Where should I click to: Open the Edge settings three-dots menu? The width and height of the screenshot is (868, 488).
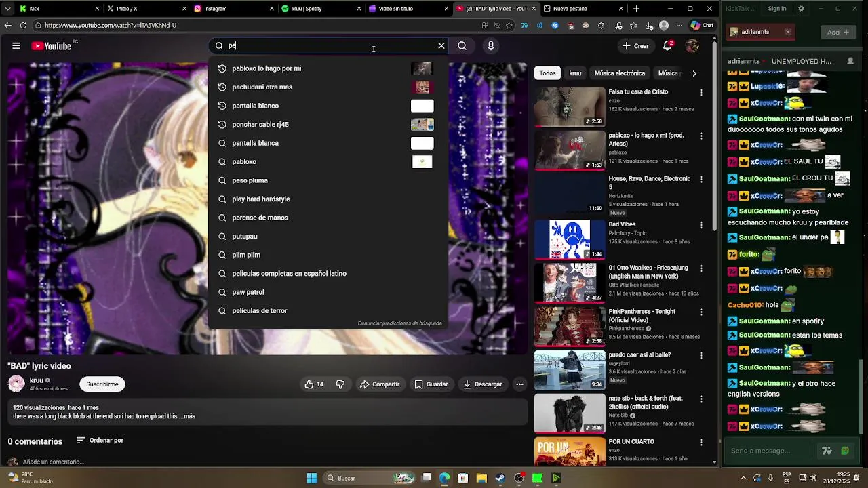click(679, 26)
